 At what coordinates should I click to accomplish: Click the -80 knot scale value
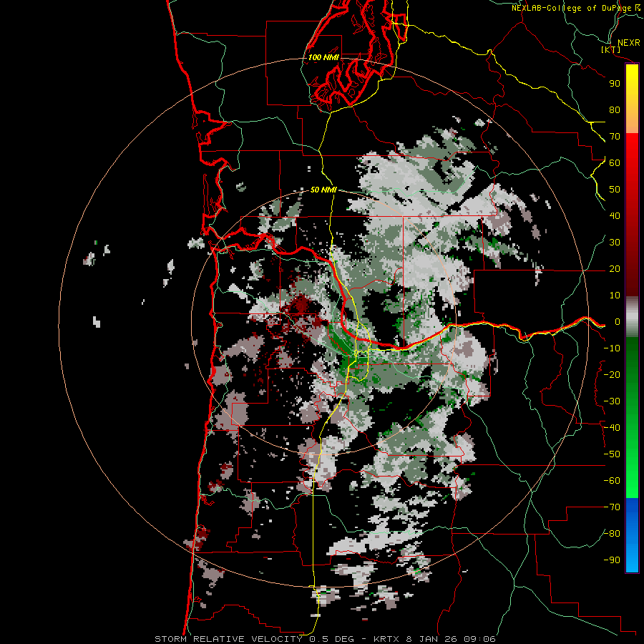[x=612, y=534]
